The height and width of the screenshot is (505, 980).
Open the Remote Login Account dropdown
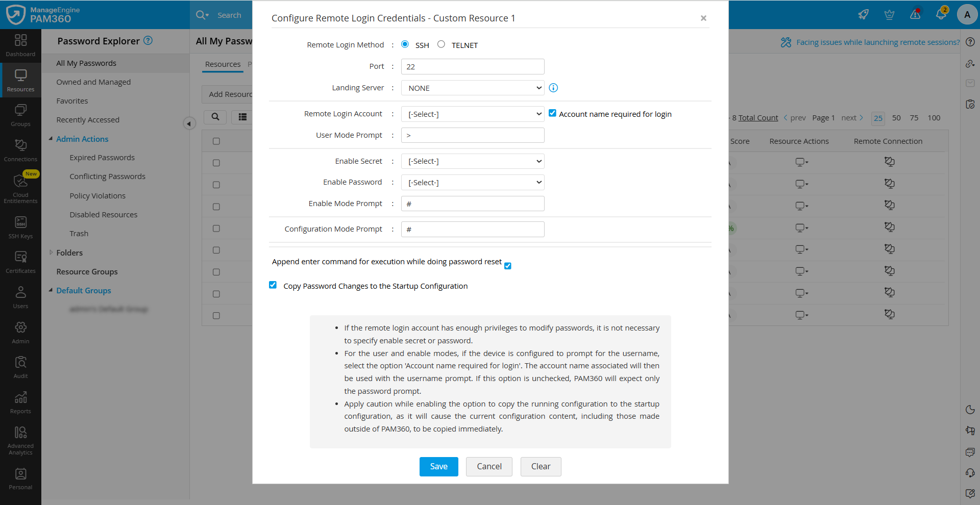click(473, 114)
